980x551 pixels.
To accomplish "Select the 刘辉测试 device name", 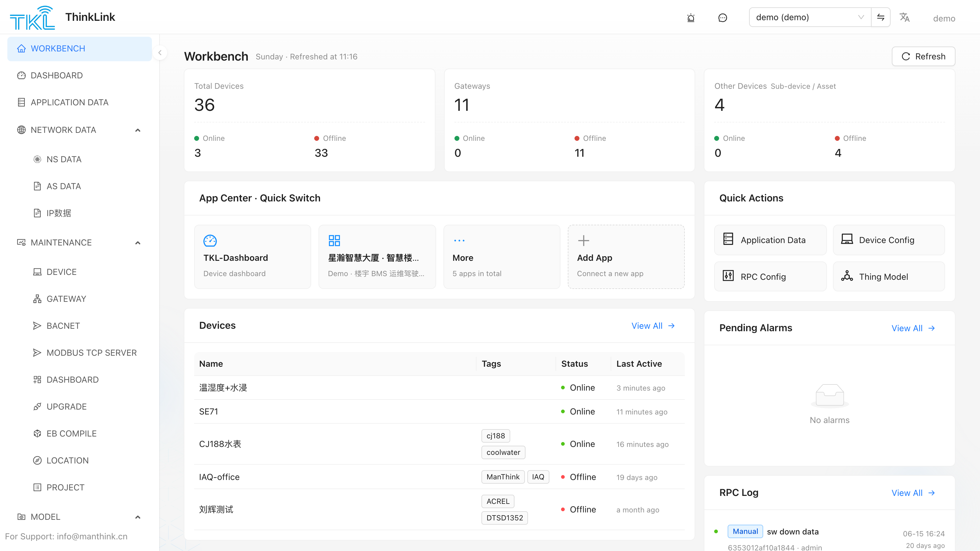I will [216, 510].
